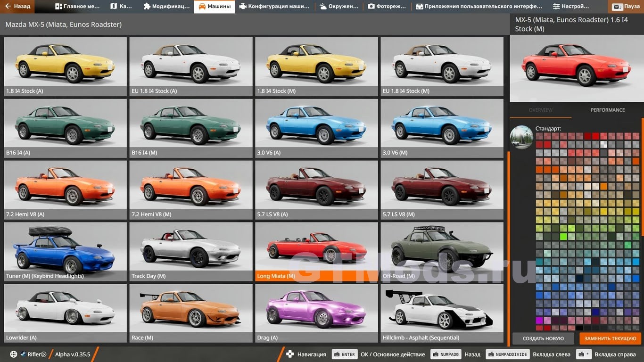644x362 pixels.
Task: Click the globe icon in status bar
Action: click(14, 354)
